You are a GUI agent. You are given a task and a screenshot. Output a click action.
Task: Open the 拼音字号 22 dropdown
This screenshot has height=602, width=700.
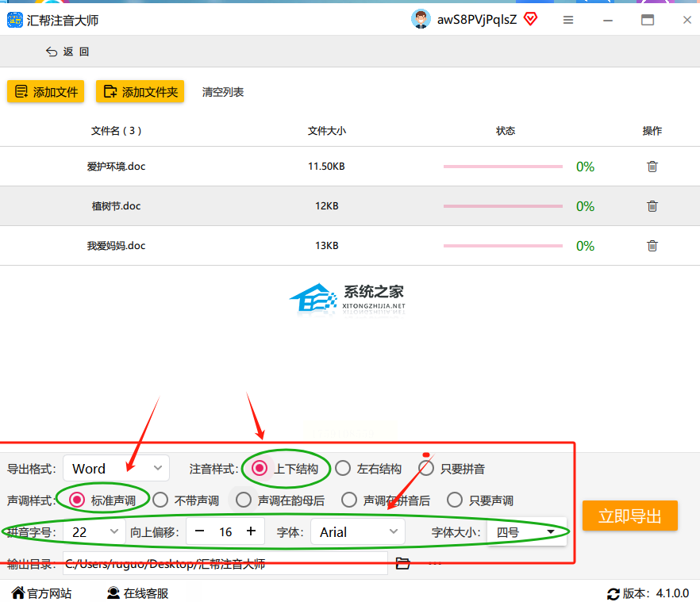94,532
